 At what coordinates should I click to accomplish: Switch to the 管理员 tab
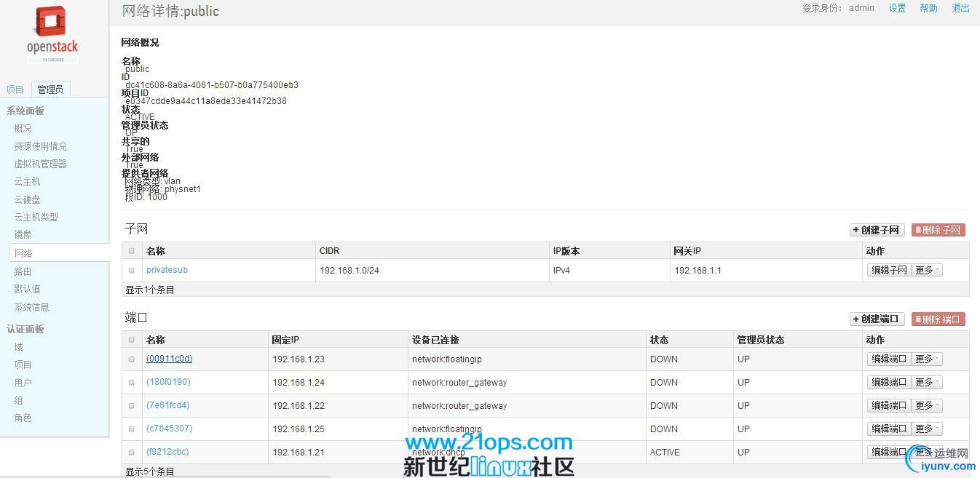50,89
